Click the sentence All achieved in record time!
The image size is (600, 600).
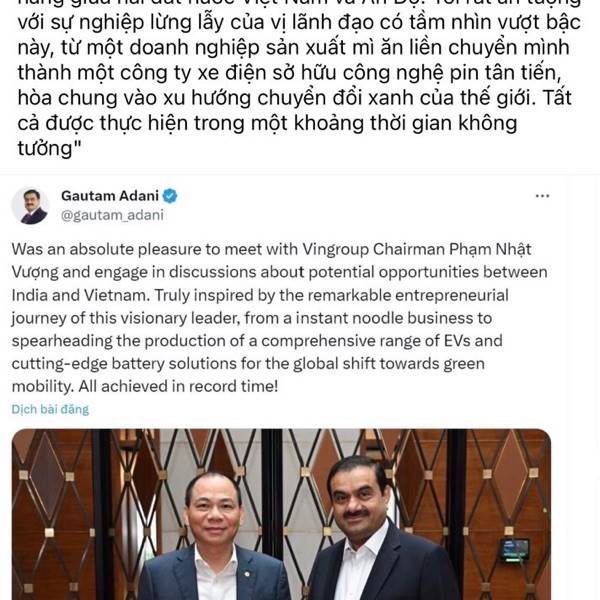pos(178,386)
